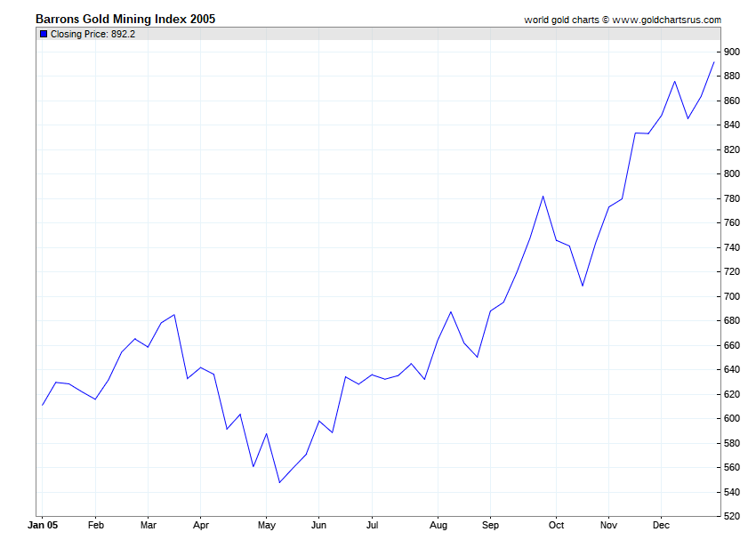The image size is (756, 548).
Task: Click the 'Mar' x-axis label
Action: click(148, 525)
